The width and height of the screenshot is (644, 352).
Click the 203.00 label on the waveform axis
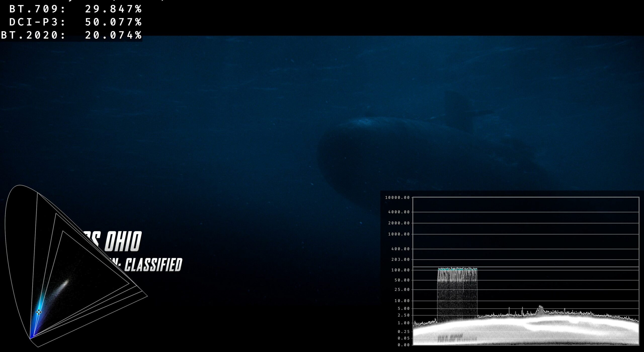click(400, 260)
